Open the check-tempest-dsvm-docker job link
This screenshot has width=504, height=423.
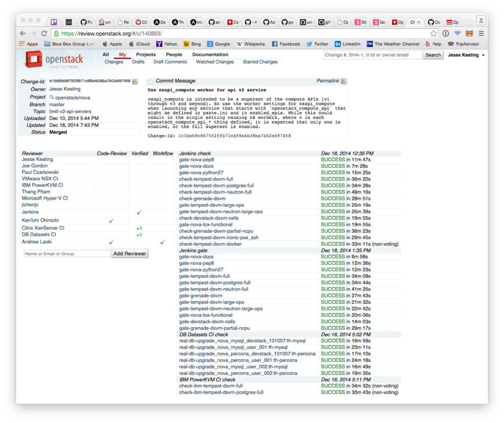(x=210, y=244)
